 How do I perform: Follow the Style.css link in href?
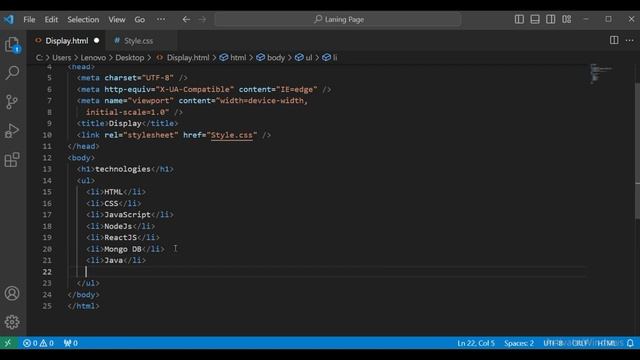click(231, 135)
